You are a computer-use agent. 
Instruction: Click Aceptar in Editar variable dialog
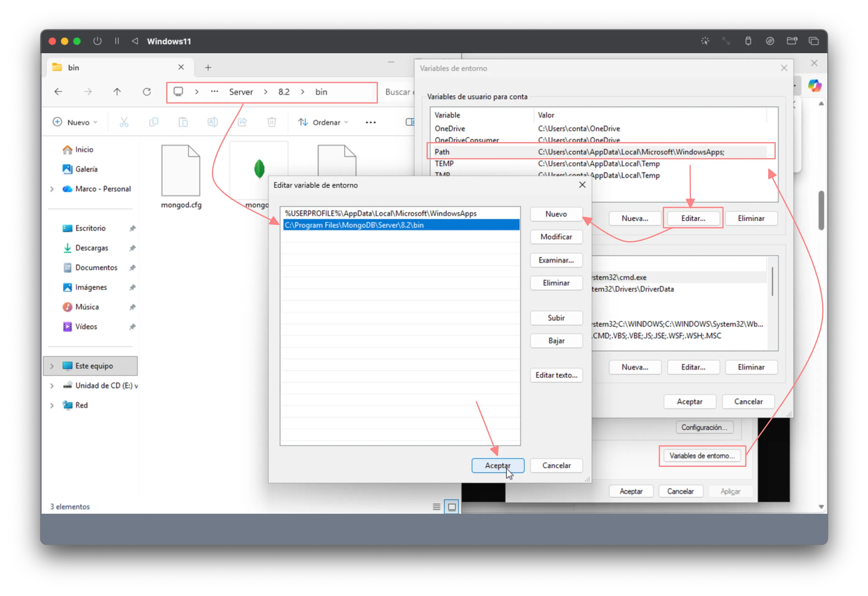pos(498,465)
